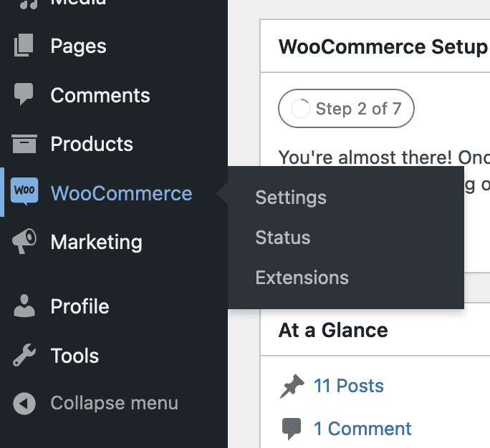Screen dimensions: 490x448
Task: Click the Collapse menu arrow icon
Action: (x=24, y=404)
